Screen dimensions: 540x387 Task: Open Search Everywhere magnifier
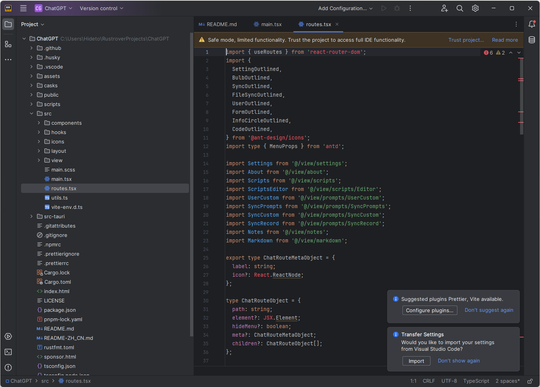pos(460,8)
